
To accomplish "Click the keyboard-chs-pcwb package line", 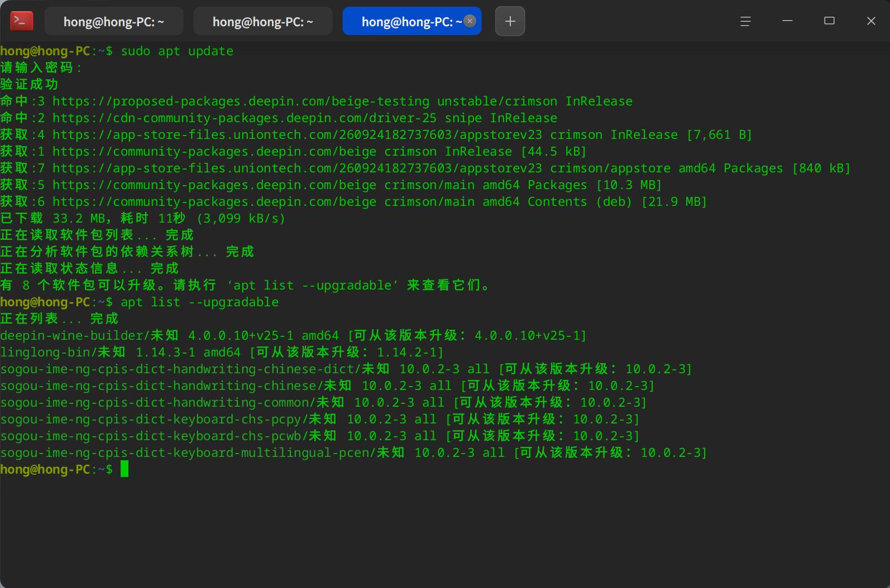I will (x=320, y=436).
